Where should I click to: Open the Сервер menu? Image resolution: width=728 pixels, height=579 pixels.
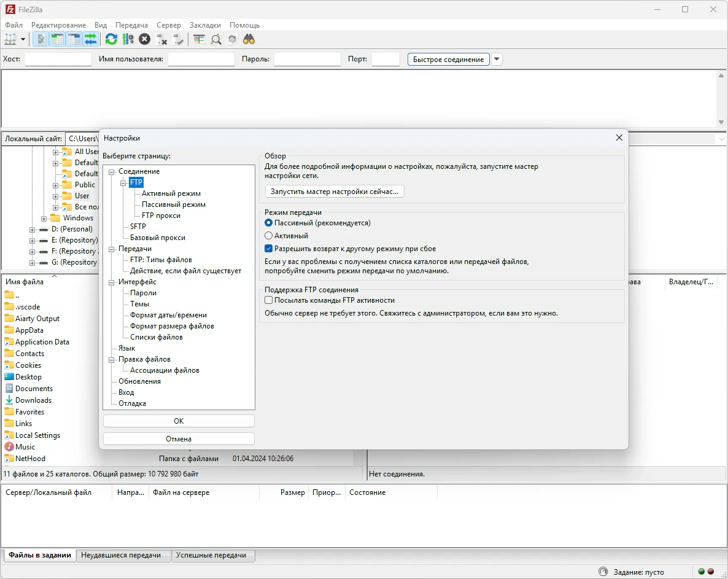pyautogui.click(x=168, y=25)
